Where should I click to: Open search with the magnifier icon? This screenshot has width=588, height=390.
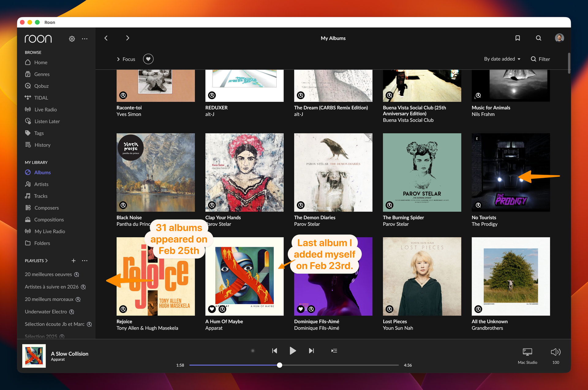point(538,38)
